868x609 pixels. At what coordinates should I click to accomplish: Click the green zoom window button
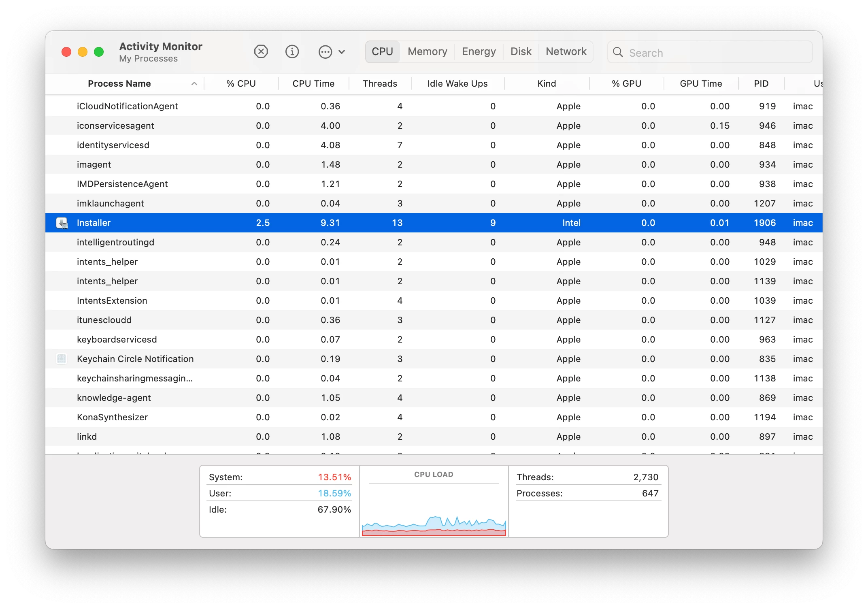99,52
